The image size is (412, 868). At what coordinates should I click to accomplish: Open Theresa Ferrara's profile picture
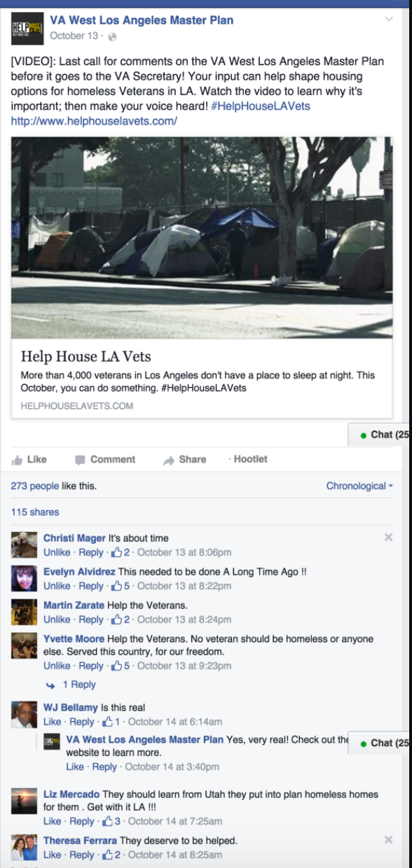click(25, 848)
